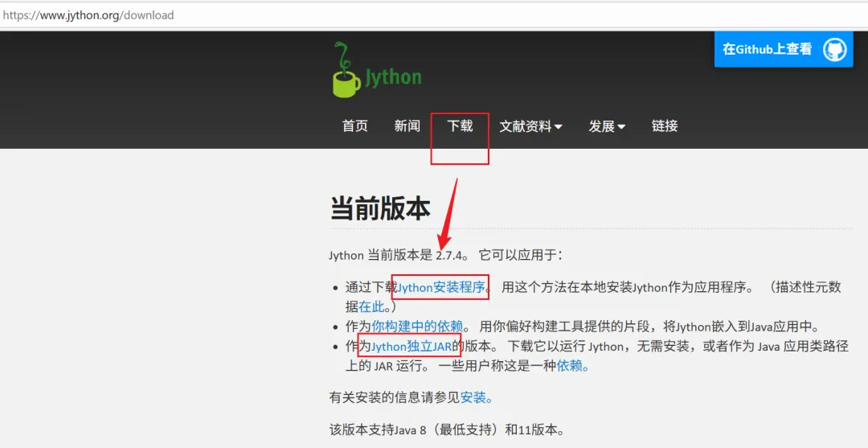
Task: Click the GitHub octocat icon
Action: point(834,50)
